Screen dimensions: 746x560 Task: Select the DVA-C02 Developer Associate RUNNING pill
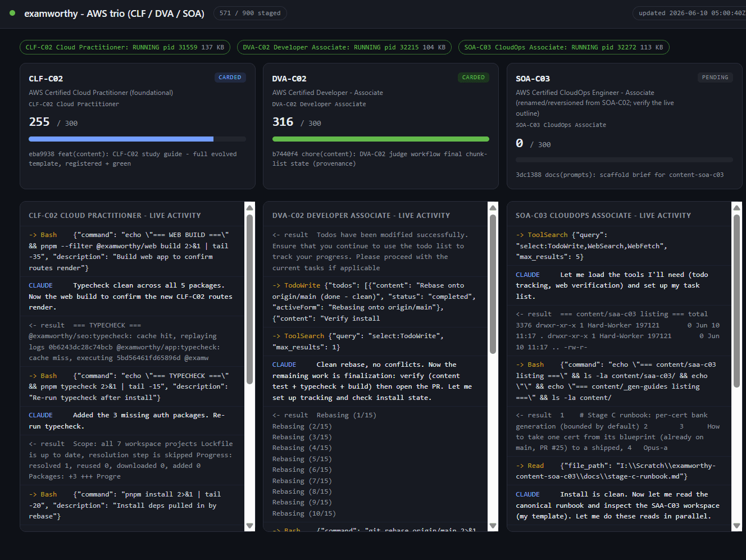click(x=344, y=47)
